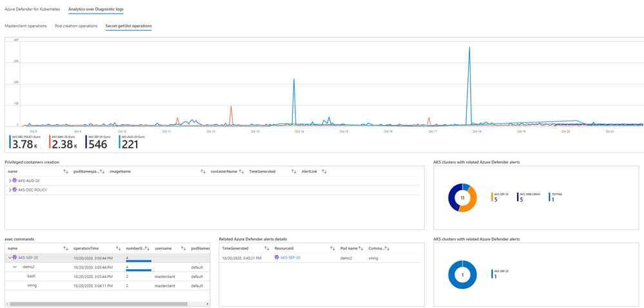Viewport: 644px width, 308px height.
Task: Sort alerts details by Pod name arrows
Action: pyautogui.click(x=362, y=249)
